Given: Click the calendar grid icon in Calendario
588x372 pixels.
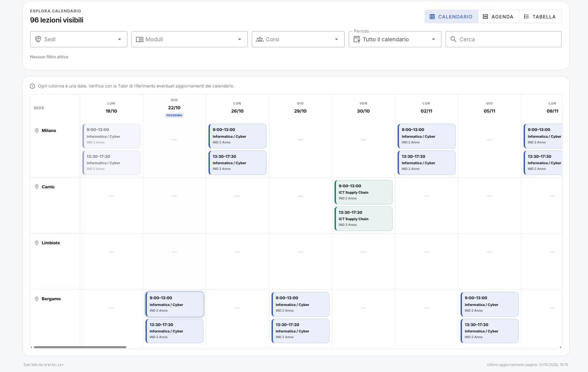Looking at the screenshot, I should (432, 16).
